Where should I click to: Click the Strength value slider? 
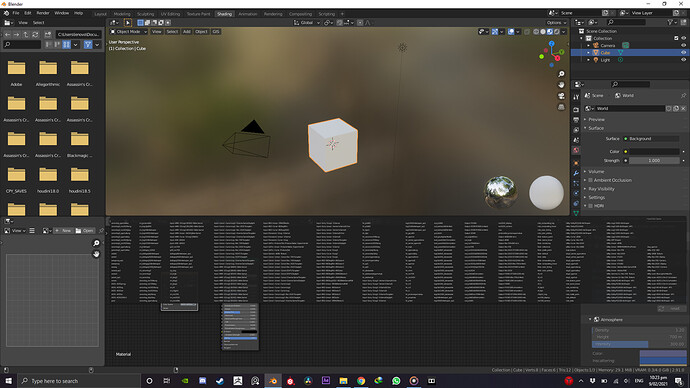click(654, 161)
